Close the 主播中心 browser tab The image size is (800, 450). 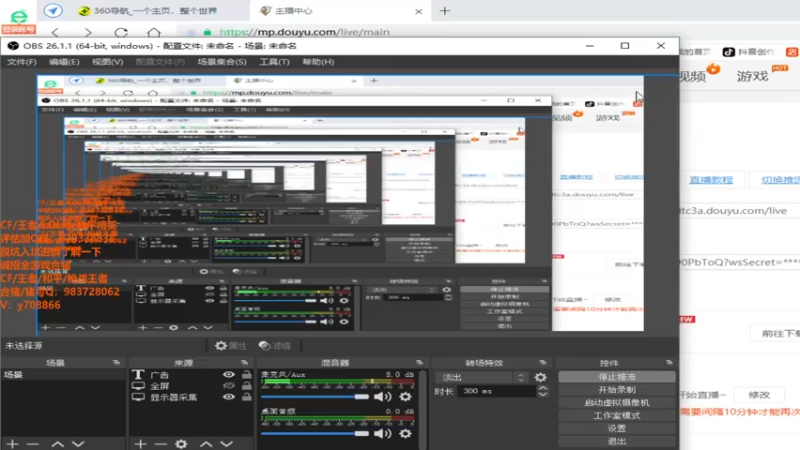pyautogui.click(x=418, y=11)
